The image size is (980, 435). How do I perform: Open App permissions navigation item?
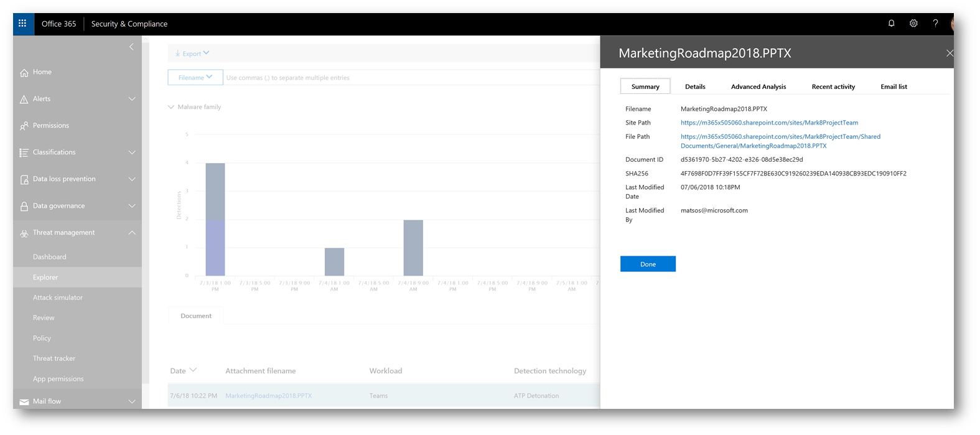click(x=58, y=379)
